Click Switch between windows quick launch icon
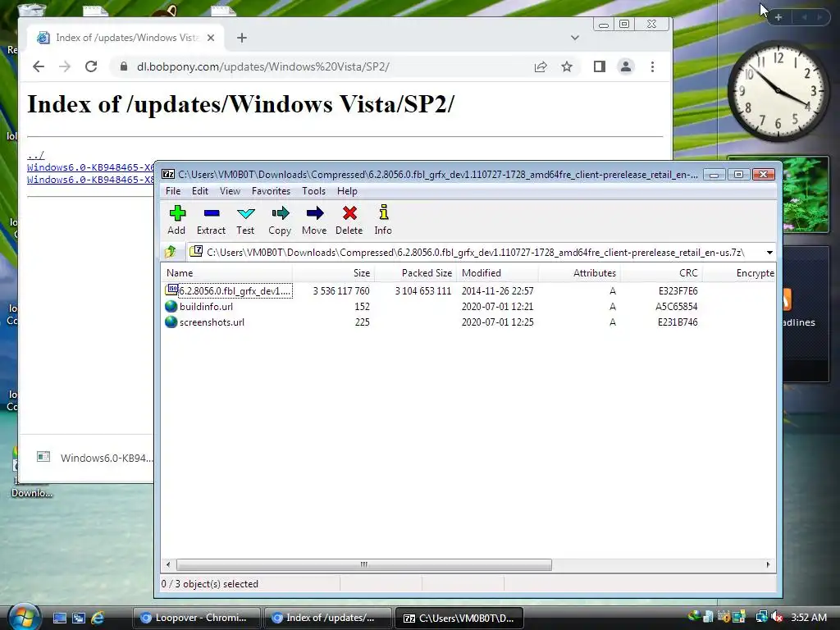 coord(79,618)
